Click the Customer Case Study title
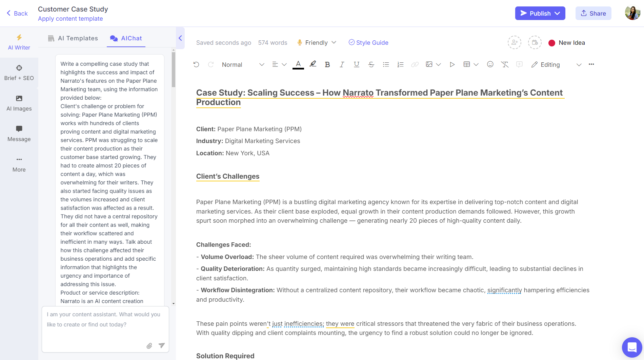Viewport: 644px width, 360px height. (x=73, y=9)
